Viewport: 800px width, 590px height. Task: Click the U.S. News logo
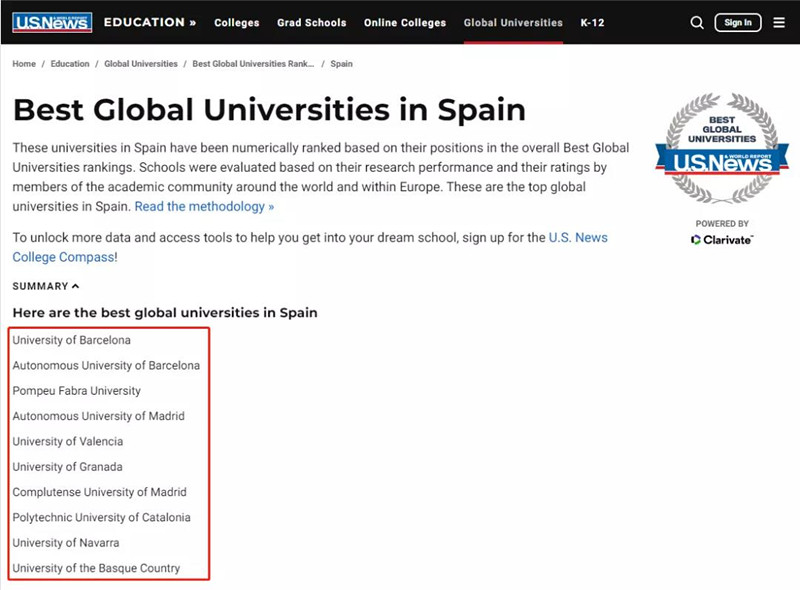pyautogui.click(x=52, y=22)
